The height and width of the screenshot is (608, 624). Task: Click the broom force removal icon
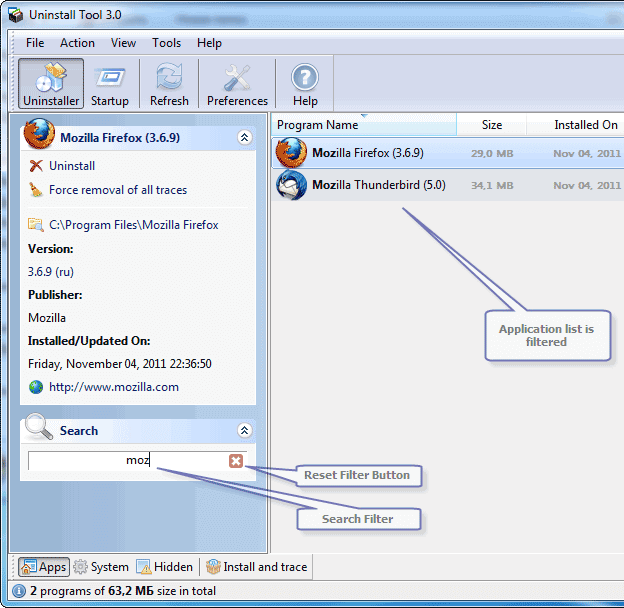click(36, 190)
